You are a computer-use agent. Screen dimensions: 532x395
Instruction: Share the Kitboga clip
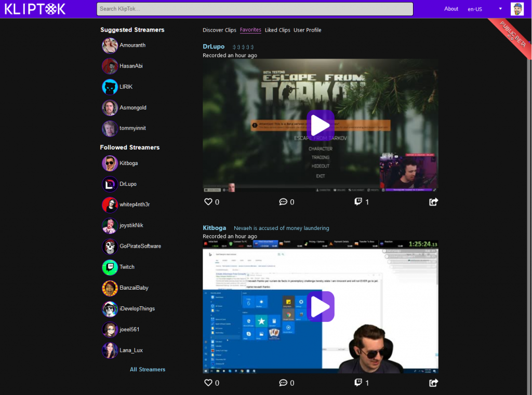[434, 383]
